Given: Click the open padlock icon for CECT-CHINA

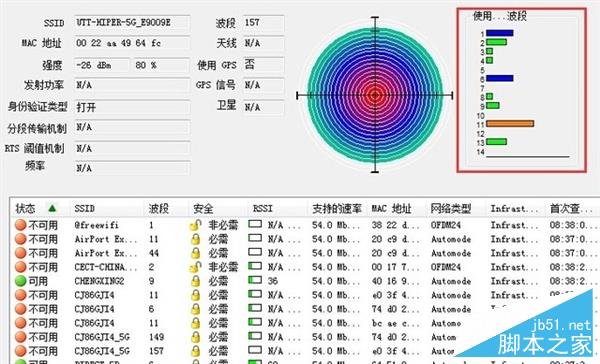Looking at the screenshot, I should click(x=196, y=267).
